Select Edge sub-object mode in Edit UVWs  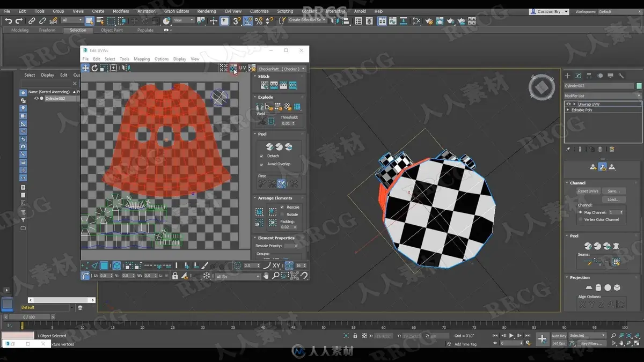coord(94,265)
